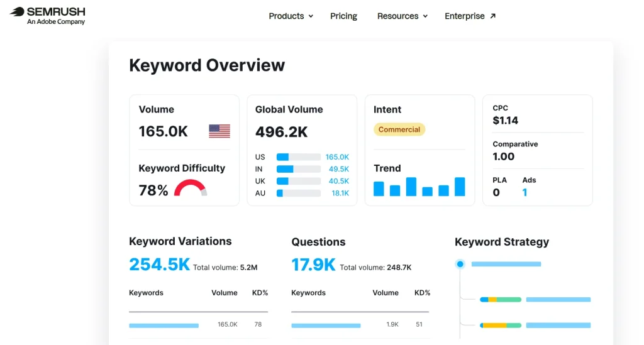Click the Volume column header under Keyword Variations
This screenshot has width=644, height=345.
click(x=225, y=293)
